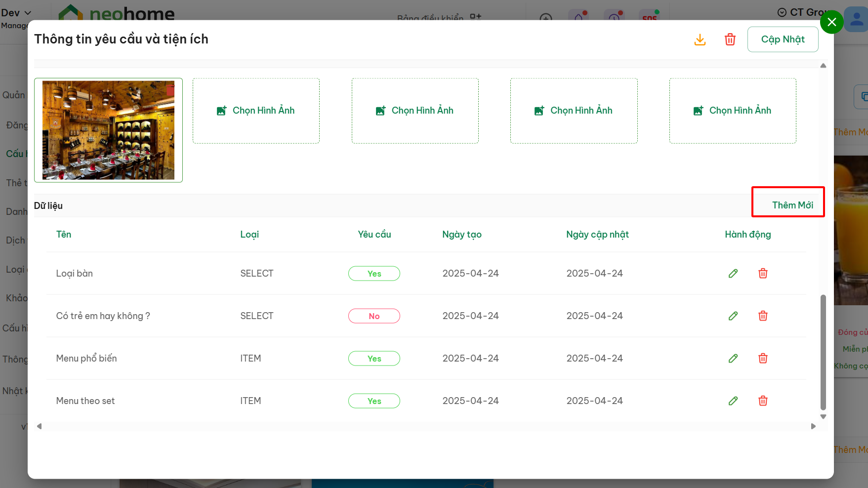Image resolution: width=868 pixels, height=488 pixels.
Task: Click the Yes badge in the Menu phổ biến row
Action: coord(374,359)
